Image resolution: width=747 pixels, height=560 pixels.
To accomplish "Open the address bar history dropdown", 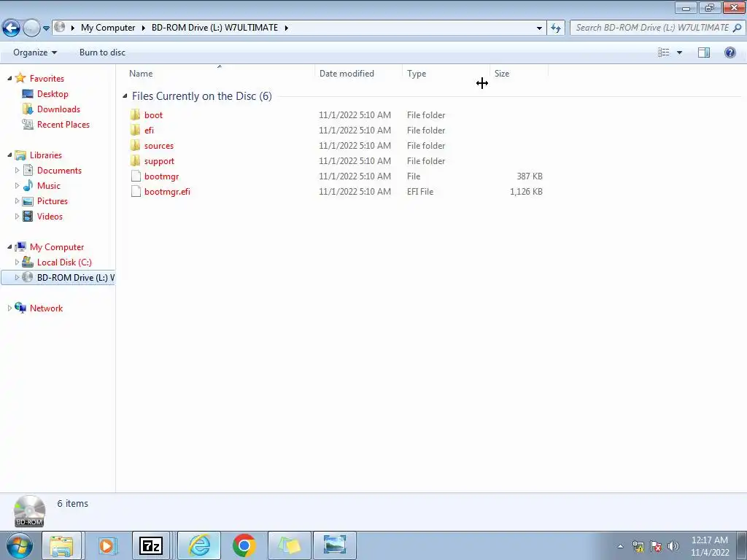I will pos(539,28).
